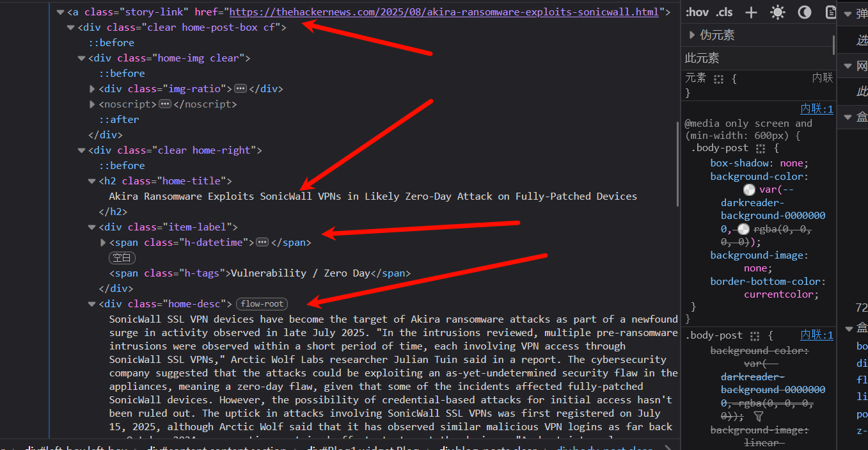The image size is (868, 450).
Task: Select the ::before row under home-post-box div
Action: (111, 43)
